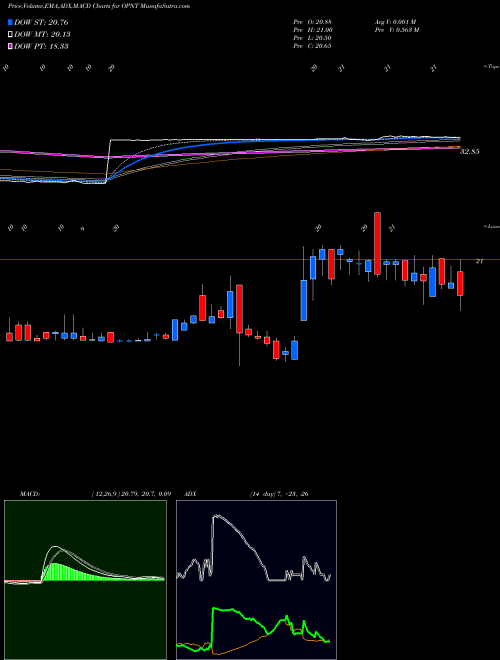Image resolution: width=500 pixels, height=660 pixels.
Task: Select the 'DOW MT: 20.13' legend text
Action: (42, 35)
